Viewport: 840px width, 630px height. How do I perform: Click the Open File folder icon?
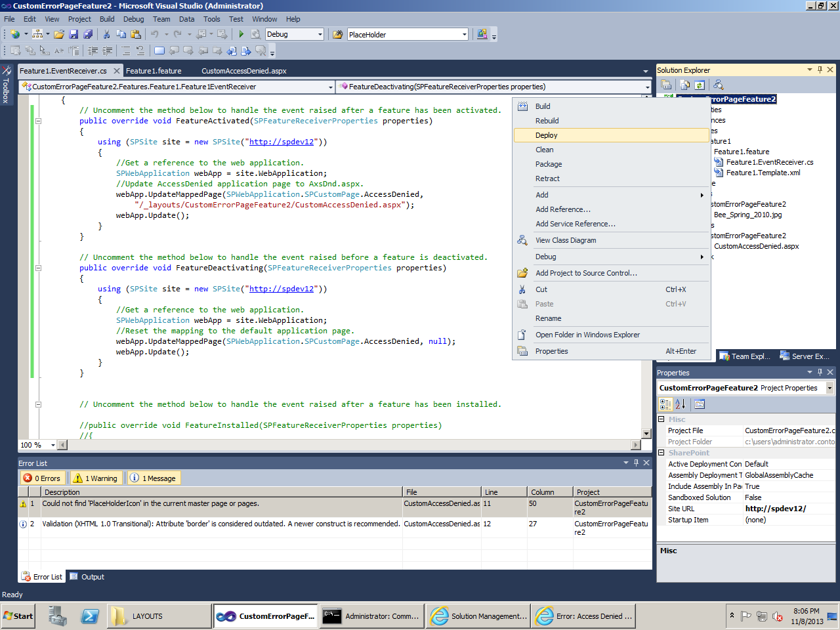point(59,34)
